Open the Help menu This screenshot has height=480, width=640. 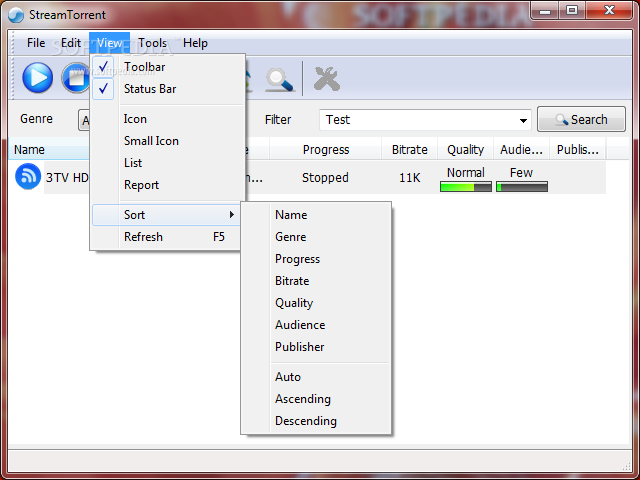pyautogui.click(x=195, y=43)
